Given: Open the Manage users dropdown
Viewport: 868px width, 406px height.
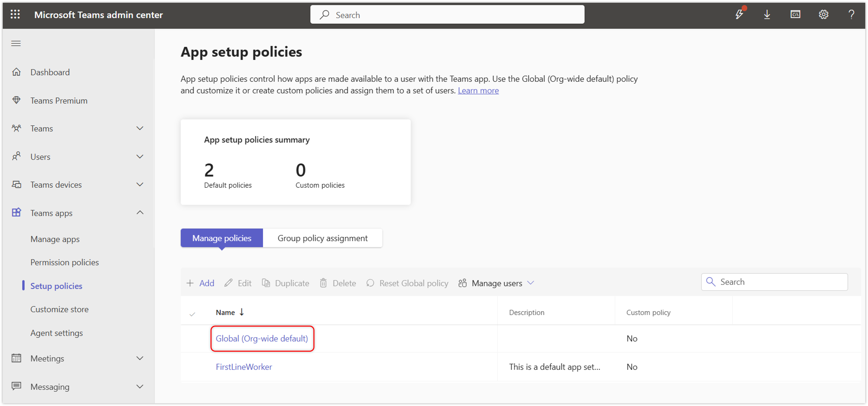Looking at the screenshot, I should click(x=496, y=283).
